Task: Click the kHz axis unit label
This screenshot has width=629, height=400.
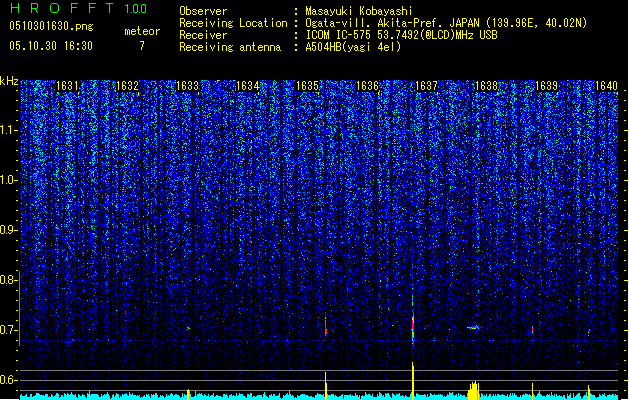Action: 9,81
